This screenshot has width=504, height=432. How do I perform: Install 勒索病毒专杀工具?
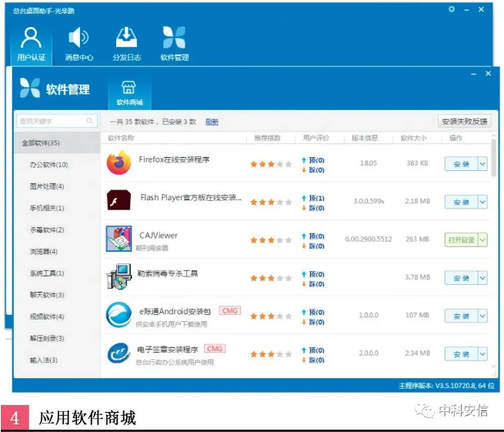point(461,278)
